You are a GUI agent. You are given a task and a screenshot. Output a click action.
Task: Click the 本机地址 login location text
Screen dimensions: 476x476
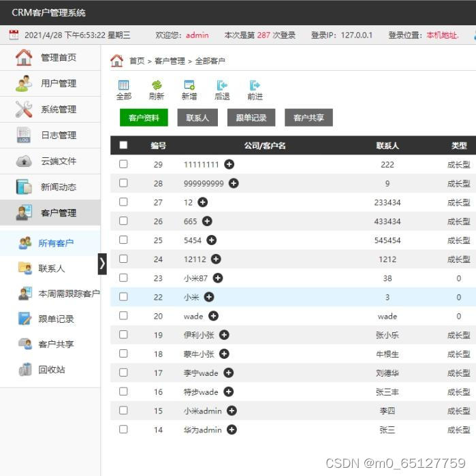pyautogui.click(x=443, y=35)
